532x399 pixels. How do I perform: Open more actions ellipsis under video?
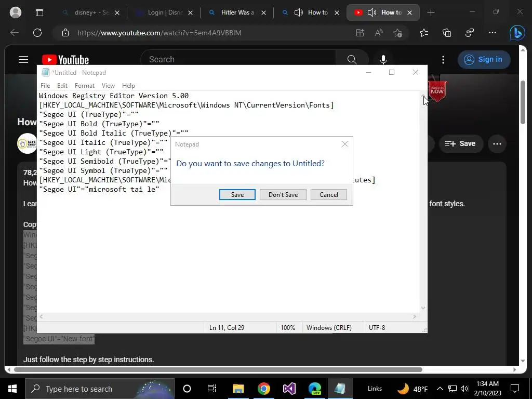click(x=497, y=143)
